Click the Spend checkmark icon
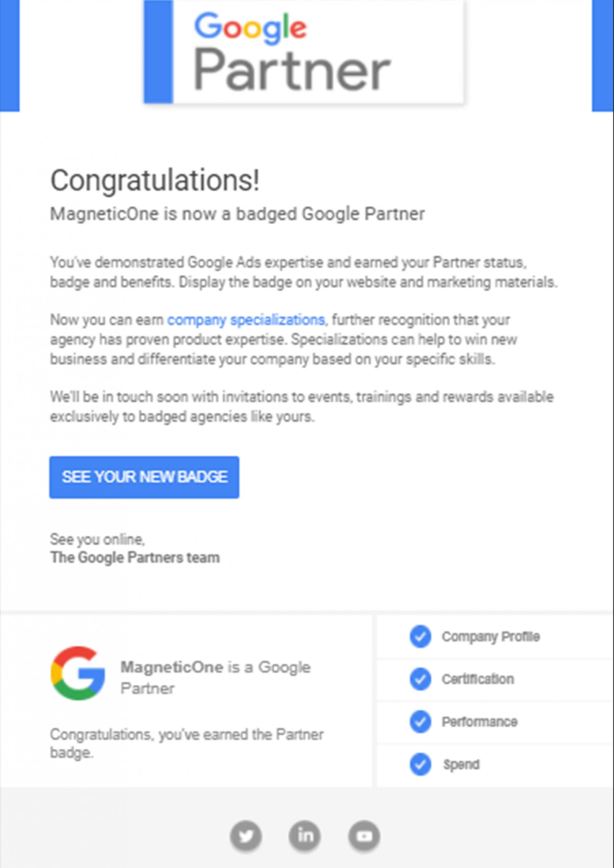This screenshot has height=868, width=614. tap(420, 764)
